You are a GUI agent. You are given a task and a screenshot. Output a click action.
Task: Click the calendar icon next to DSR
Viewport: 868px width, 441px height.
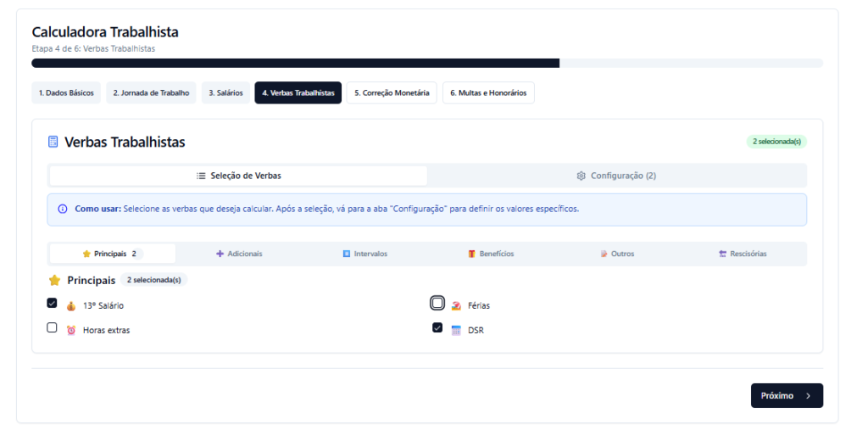[456, 330]
